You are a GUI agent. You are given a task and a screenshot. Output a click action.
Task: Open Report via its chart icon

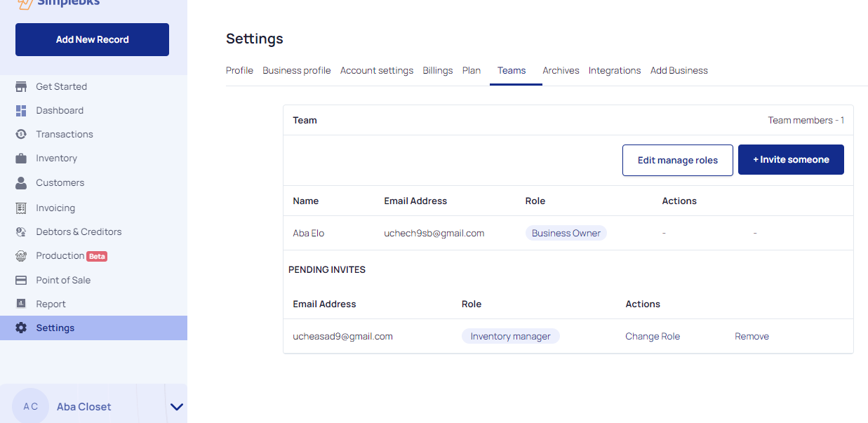[x=21, y=304]
